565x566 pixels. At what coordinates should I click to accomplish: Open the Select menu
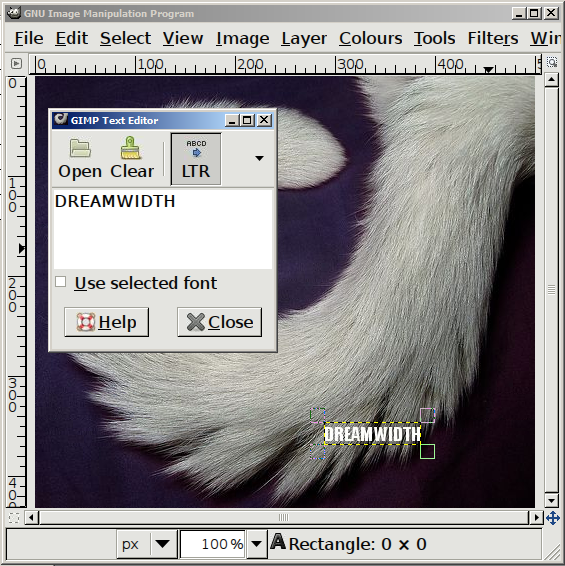(x=126, y=38)
